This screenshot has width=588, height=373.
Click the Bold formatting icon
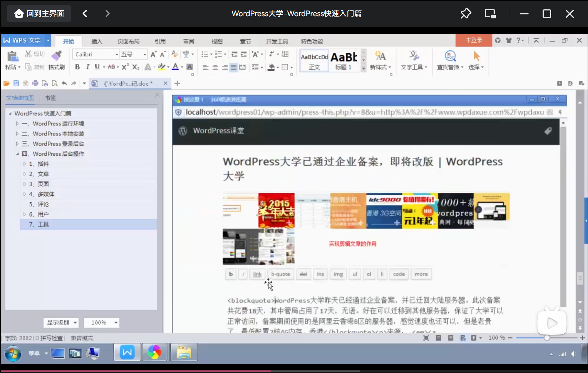(x=77, y=67)
